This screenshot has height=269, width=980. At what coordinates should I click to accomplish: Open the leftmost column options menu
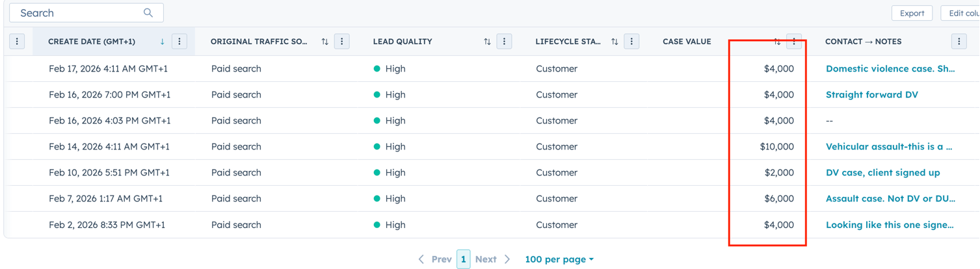[x=17, y=42]
